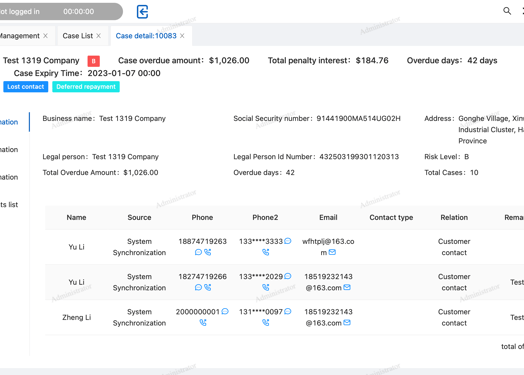Click the Source column header
The height and width of the screenshot is (375, 524).
[x=139, y=218]
